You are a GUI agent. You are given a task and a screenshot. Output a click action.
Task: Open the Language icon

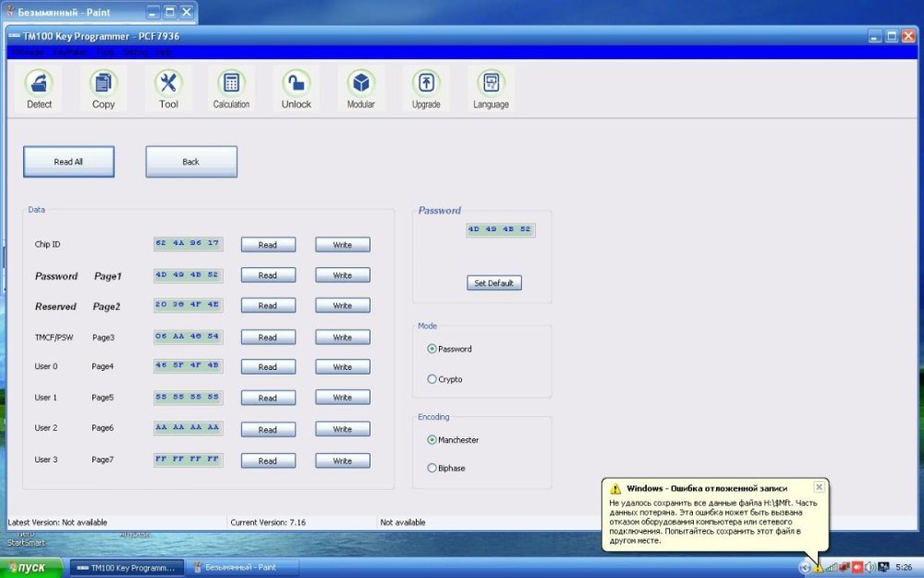click(x=491, y=89)
